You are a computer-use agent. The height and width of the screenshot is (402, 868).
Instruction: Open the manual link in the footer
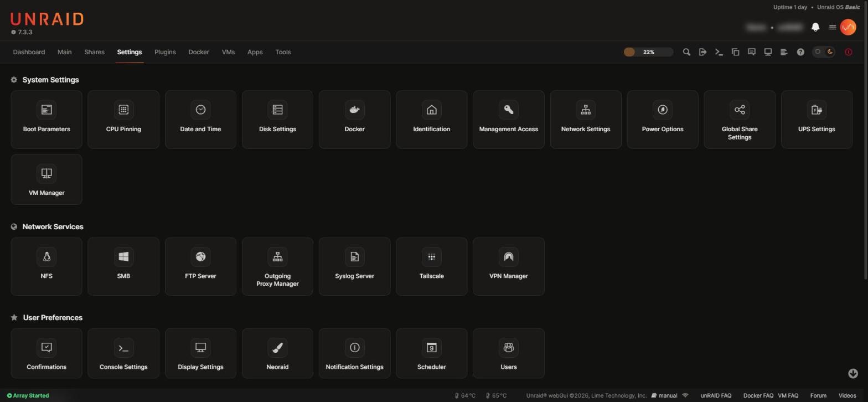point(664,396)
